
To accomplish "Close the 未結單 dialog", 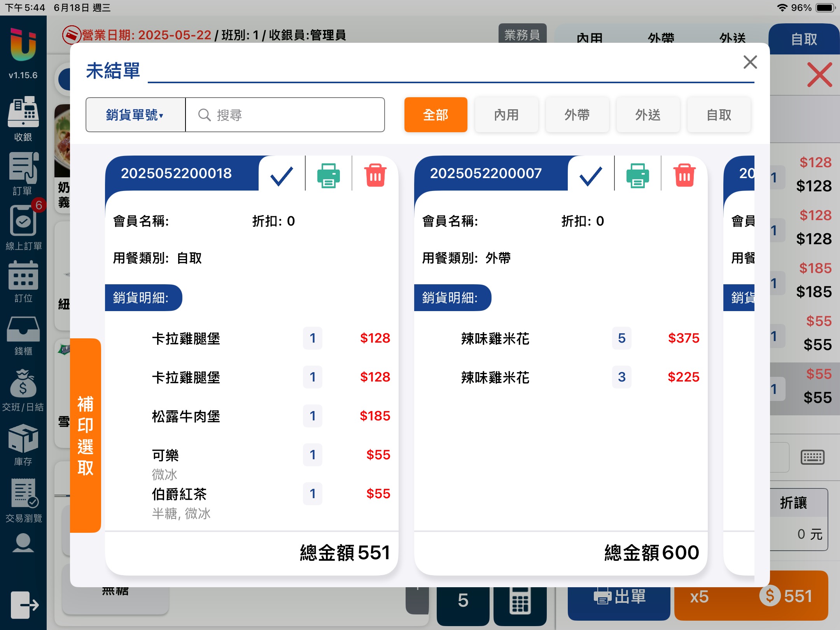I will tap(750, 62).
